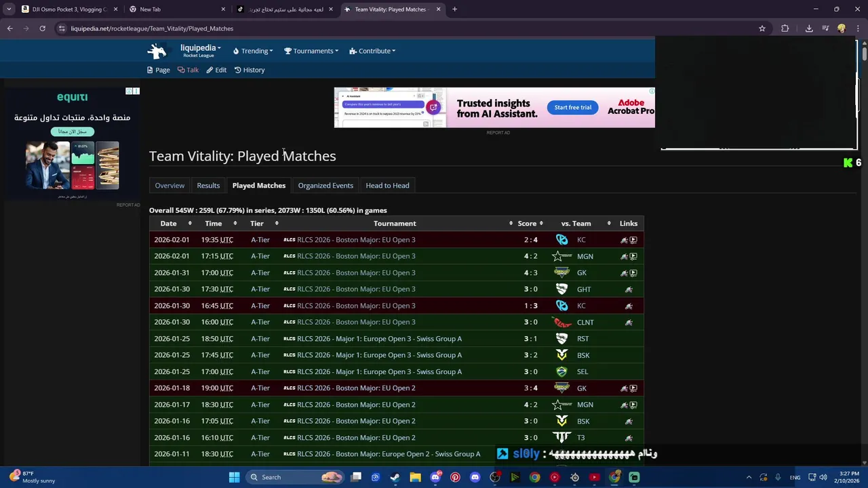Open ballchasing replay icon in GHT row
This screenshot has height=488, width=868.
[629, 289]
